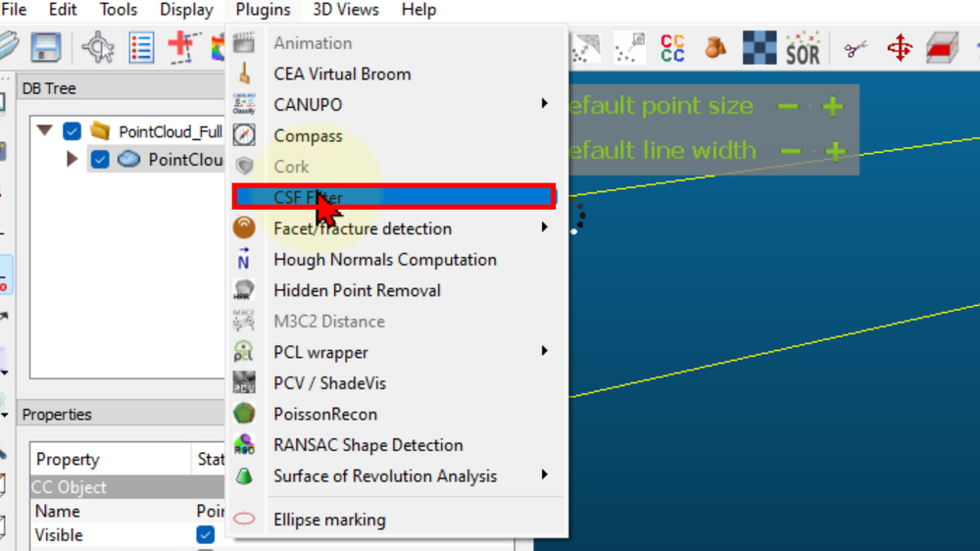The width and height of the screenshot is (980, 551).
Task: Click the RANSAC Shape Detection icon
Action: click(x=244, y=444)
